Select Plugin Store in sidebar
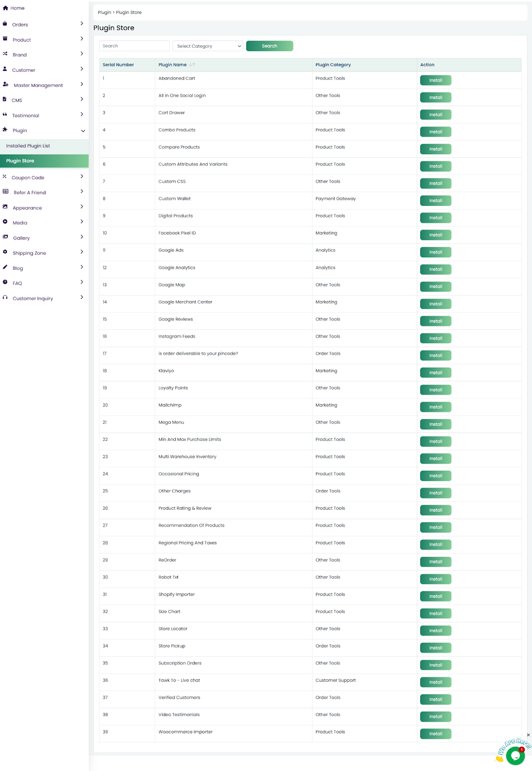Viewport: 532px width, 771px height. coord(20,161)
